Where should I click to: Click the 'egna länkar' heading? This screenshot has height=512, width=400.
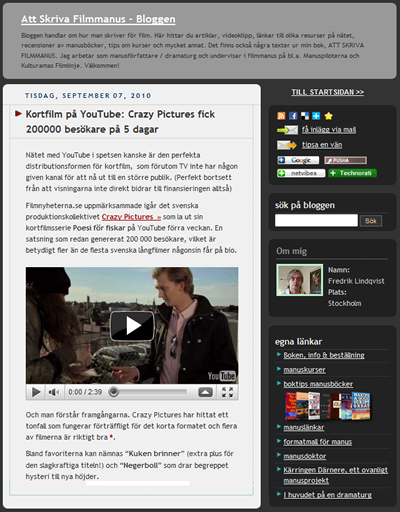298,342
